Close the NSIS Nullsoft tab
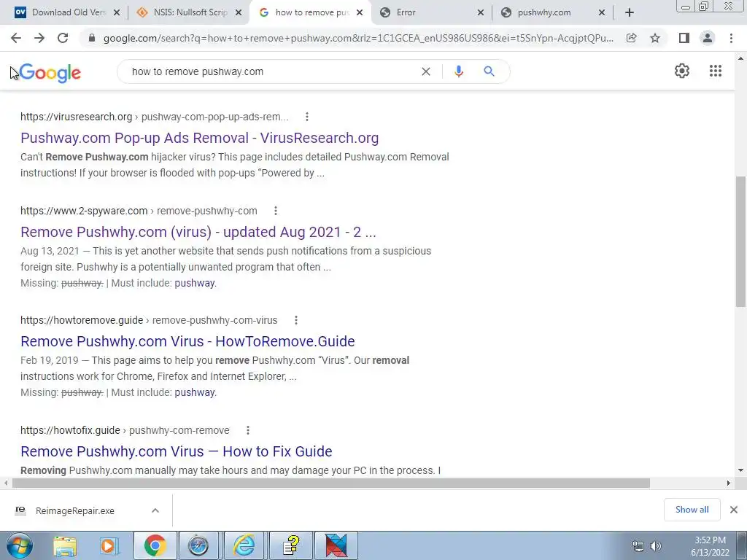 coord(239,13)
